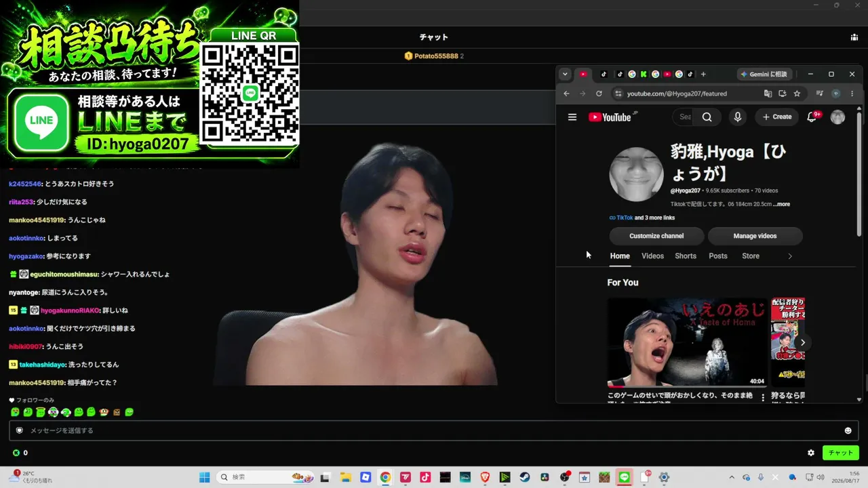Image resolution: width=868 pixels, height=488 pixels.
Task: Send message with green チャット button
Action: [840, 453]
